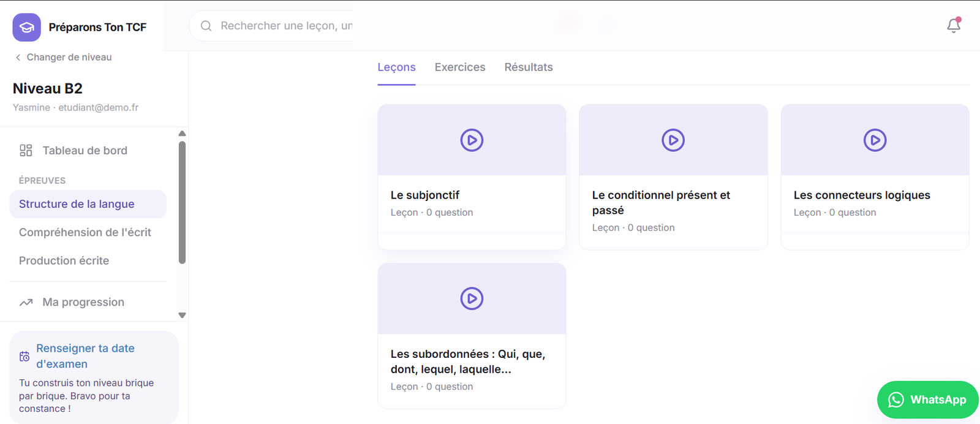The image size is (980, 424).
Task: Click the Tableau de bord grid icon
Action: [26, 151]
